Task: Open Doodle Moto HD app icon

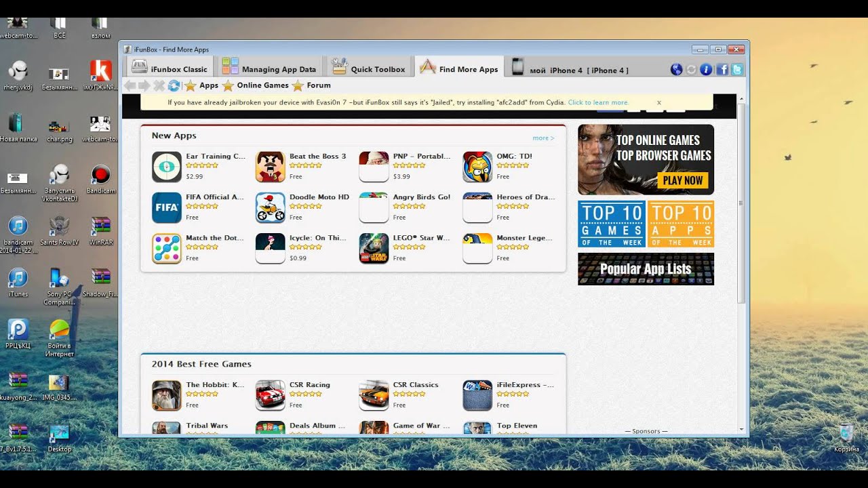Action: pos(270,207)
